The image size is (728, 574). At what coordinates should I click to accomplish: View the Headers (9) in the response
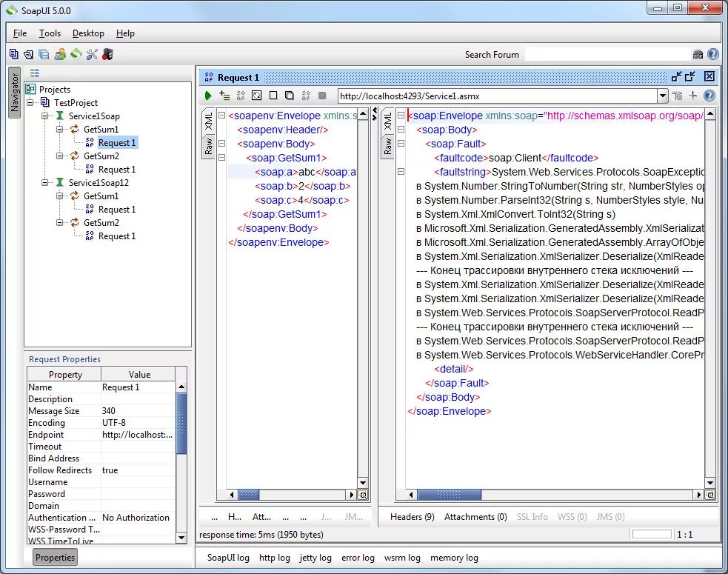pos(412,517)
